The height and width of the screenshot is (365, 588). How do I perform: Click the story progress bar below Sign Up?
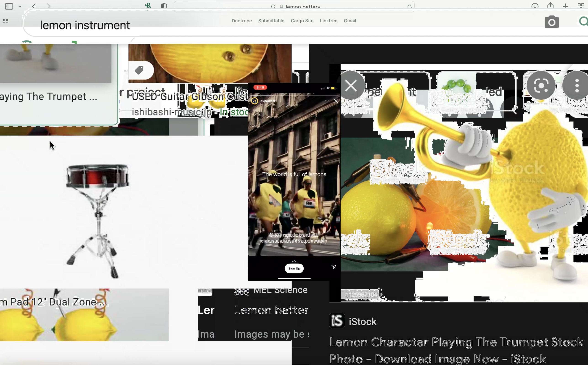294,279
